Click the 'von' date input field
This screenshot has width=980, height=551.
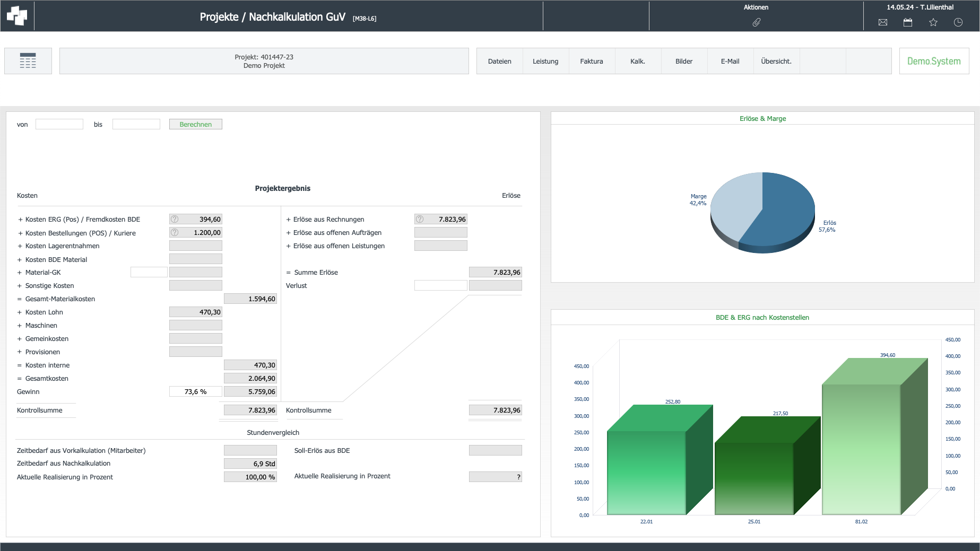[59, 124]
